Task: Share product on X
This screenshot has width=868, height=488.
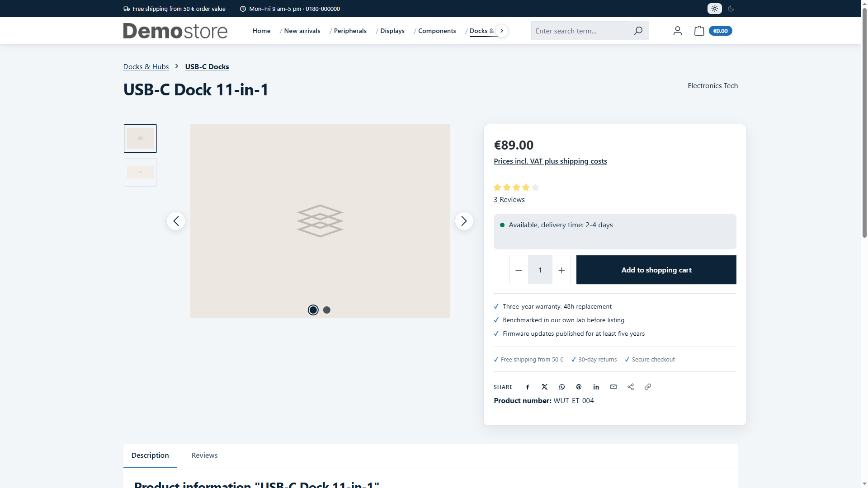Action: [x=544, y=387]
